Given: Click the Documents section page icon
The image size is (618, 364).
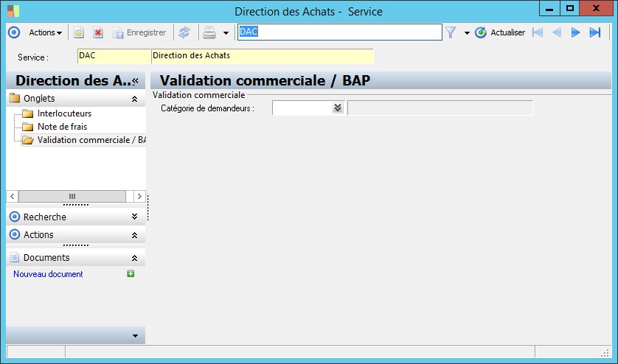Looking at the screenshot, I should pyautogui.click(x=15, y=258).
